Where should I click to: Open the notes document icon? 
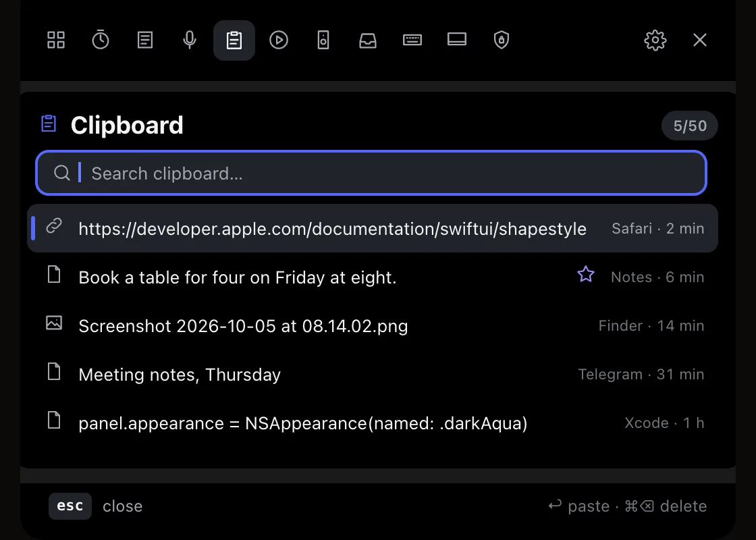pos(145,40)
